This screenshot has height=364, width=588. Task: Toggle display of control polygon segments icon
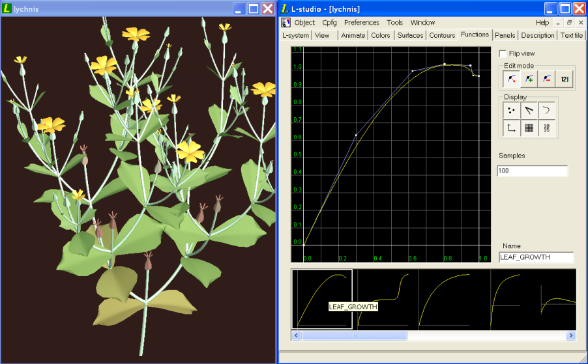tap(529, 111)
